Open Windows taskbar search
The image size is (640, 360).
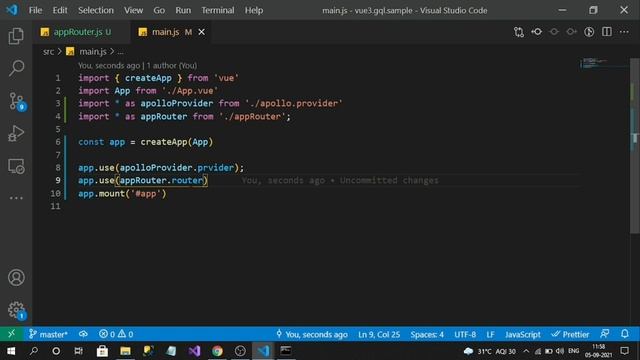34,351
